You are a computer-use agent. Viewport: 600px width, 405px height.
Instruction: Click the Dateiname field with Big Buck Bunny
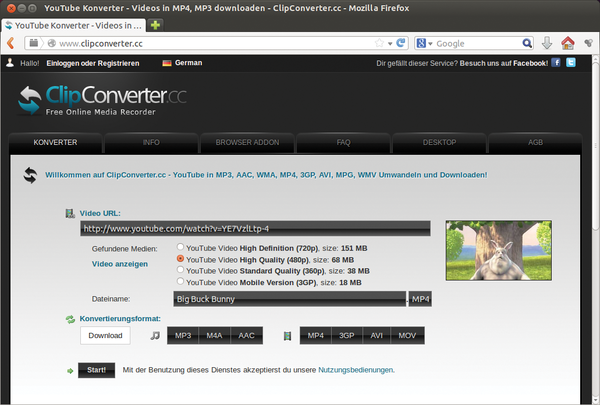[290, 299]
